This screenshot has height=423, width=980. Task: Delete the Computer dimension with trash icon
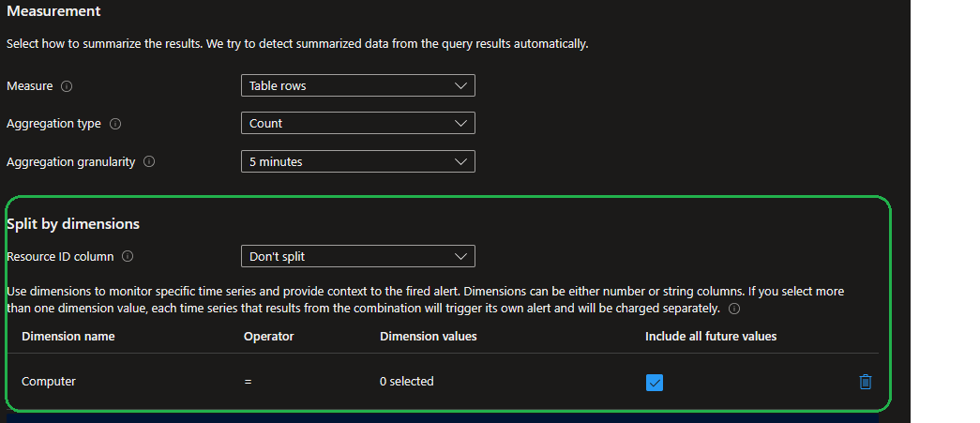[x=865, y=382]
